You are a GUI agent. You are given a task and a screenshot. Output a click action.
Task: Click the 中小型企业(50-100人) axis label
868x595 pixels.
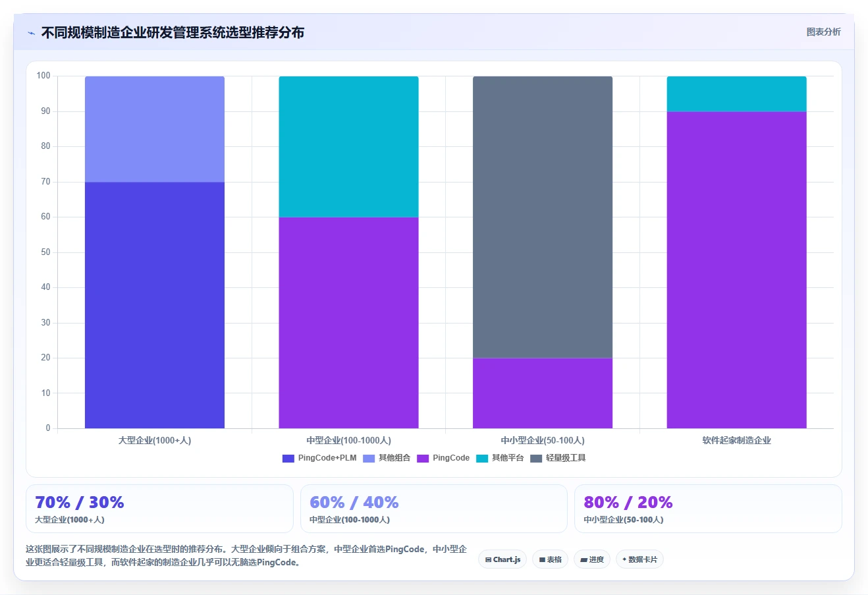[543, 440]
